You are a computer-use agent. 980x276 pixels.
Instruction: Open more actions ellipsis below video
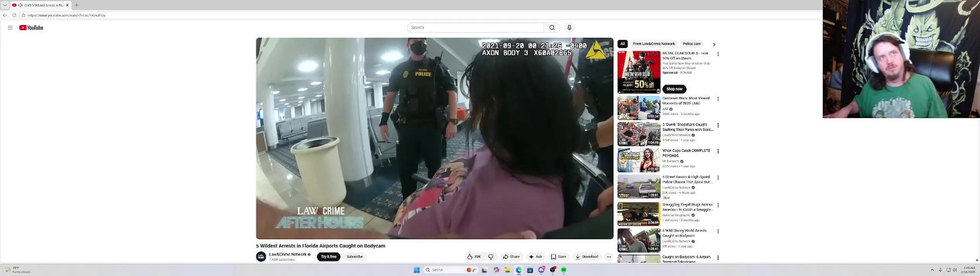coord(609,257)
